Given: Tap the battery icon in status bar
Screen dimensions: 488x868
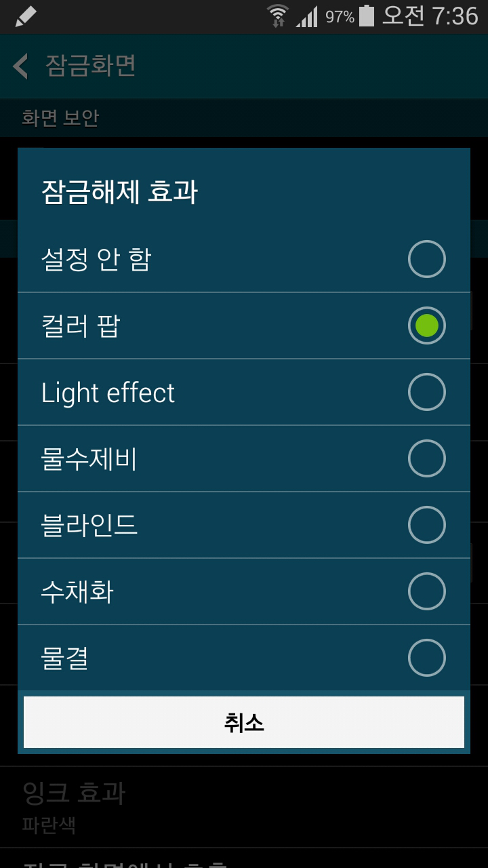Looking at the screenshot, I should tap(367, 16).
